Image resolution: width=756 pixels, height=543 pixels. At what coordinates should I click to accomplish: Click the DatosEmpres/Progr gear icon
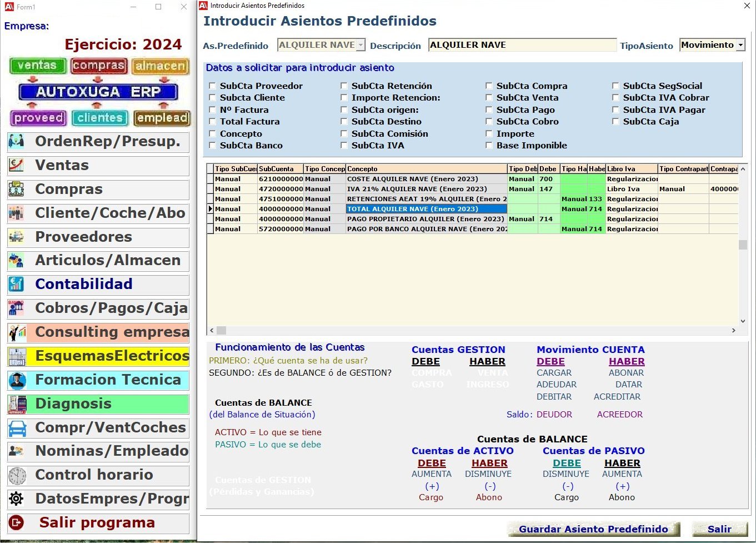point(16,499)
